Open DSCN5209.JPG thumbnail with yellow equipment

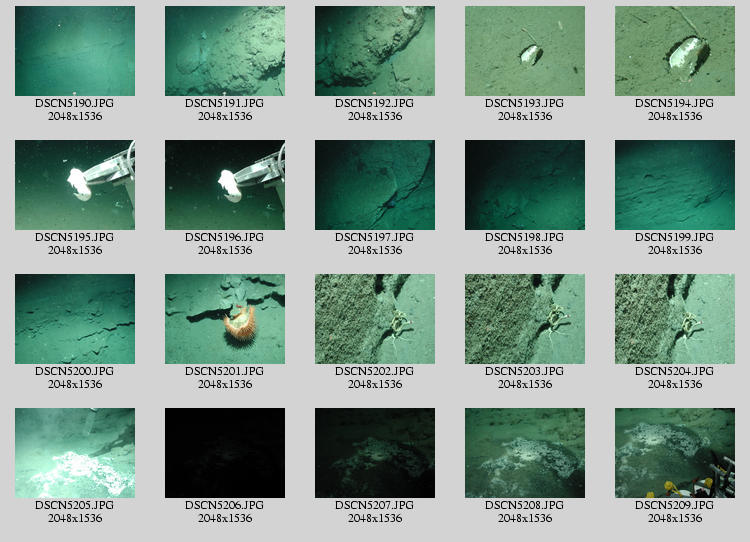(x=675, y=453)
